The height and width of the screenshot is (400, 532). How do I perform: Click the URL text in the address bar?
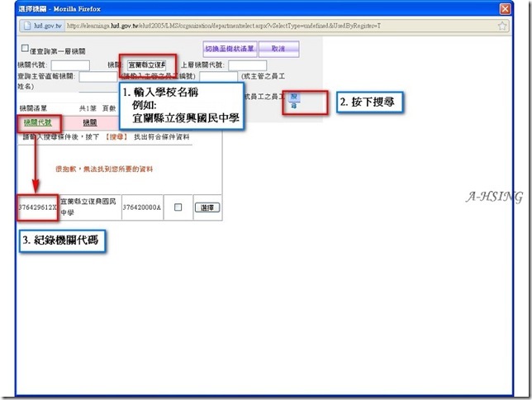pos(224,26)
